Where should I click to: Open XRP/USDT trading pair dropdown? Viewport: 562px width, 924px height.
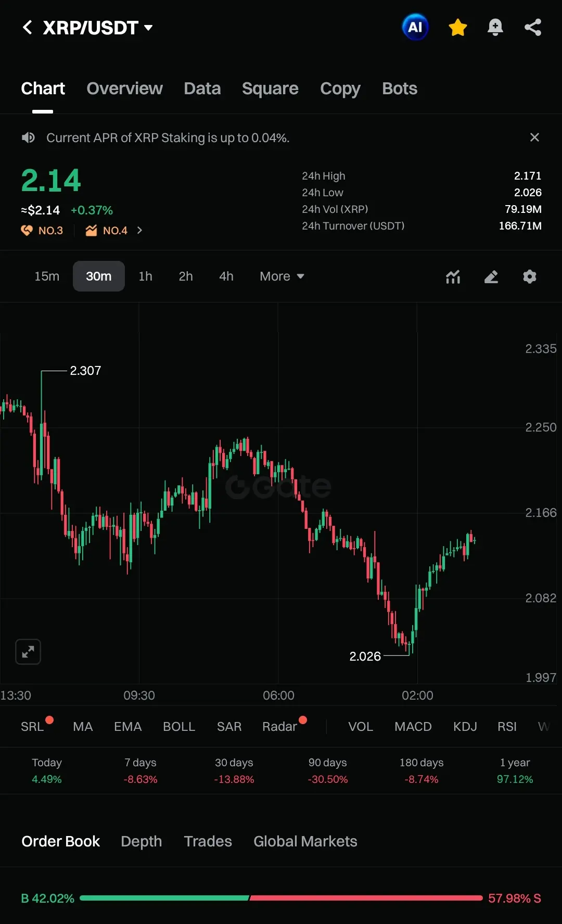coord(98,28)
